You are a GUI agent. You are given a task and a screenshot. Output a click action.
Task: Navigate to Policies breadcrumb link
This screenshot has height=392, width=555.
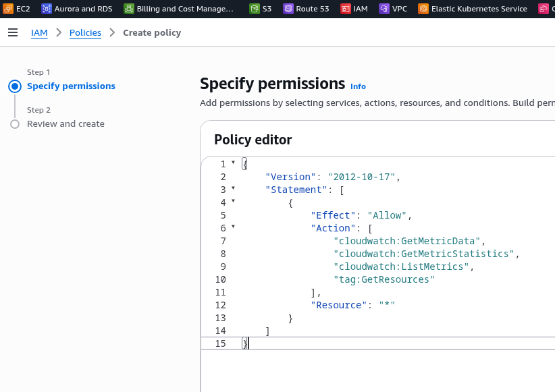click(x=85, y=32)
